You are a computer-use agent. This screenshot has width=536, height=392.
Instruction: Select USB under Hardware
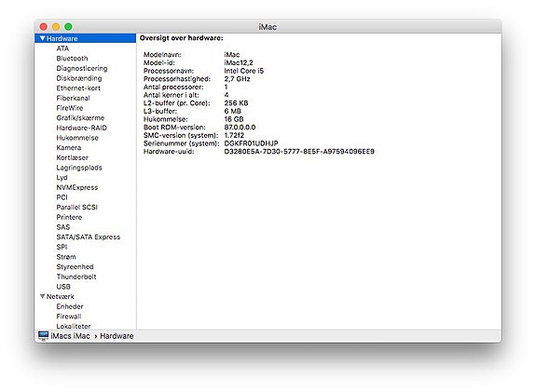click(63, 287)
